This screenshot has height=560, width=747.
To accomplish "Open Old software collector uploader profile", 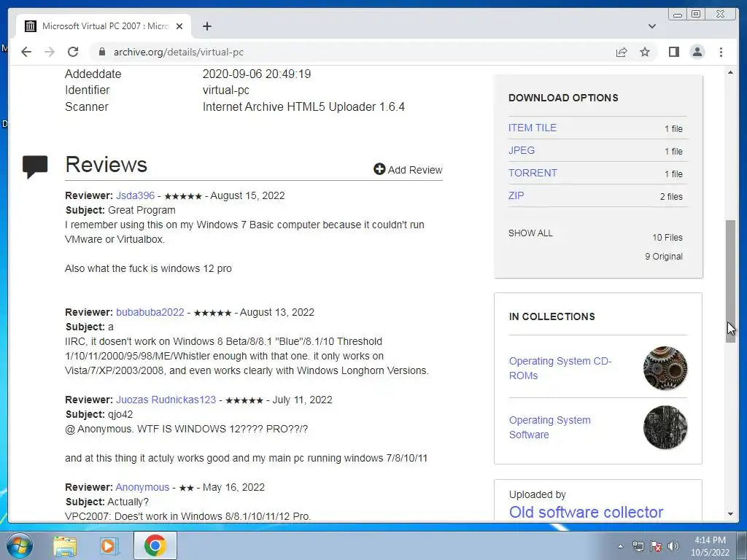I will point(586,512).
